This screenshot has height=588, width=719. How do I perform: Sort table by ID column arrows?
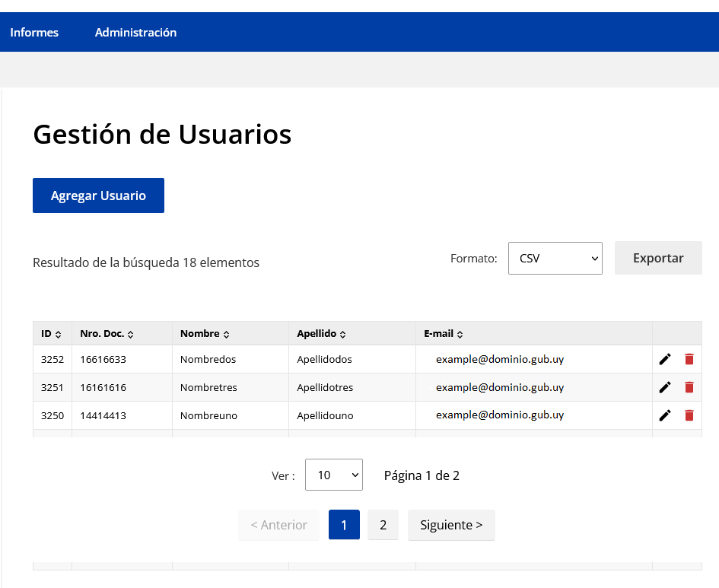pyautogui.click(x=59, y=335)
